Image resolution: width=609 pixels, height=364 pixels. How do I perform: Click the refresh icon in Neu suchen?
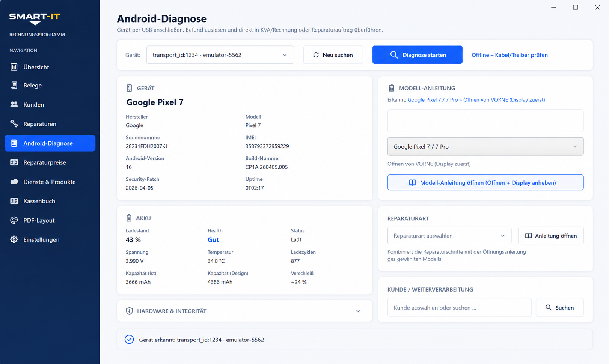point(316,55)
